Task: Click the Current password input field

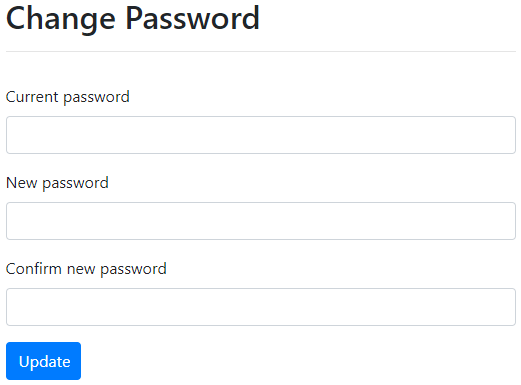Action: coord(261,135)
